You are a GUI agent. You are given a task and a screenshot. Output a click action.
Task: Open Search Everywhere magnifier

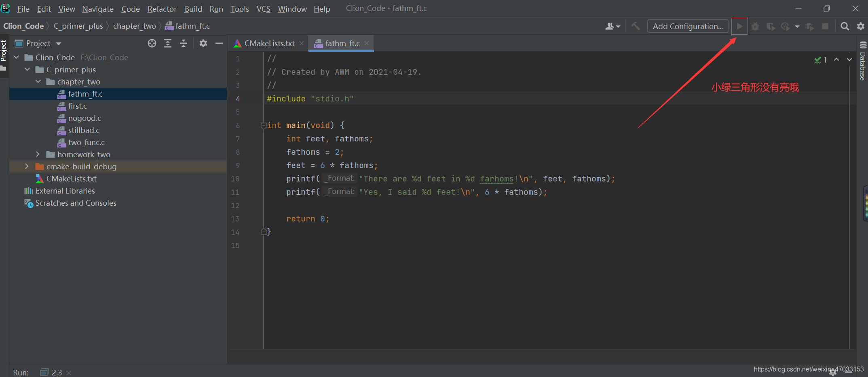[845, 26]
